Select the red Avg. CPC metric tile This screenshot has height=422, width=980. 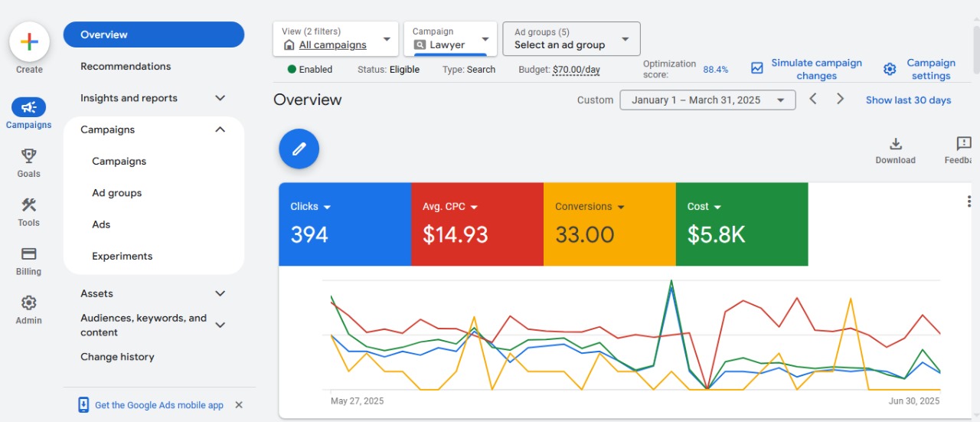tap(477, 224)
